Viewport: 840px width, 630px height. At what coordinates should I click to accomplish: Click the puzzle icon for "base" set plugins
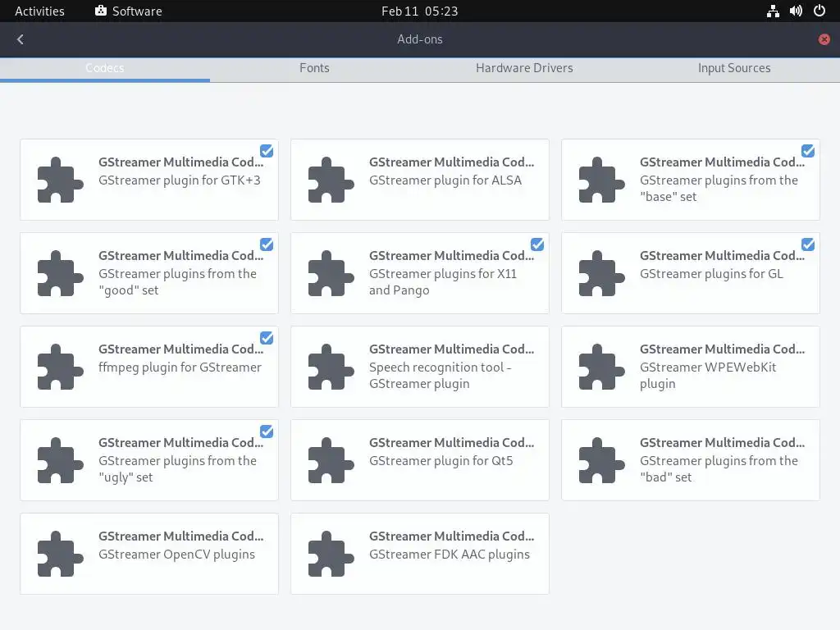(x=601, y=180)
